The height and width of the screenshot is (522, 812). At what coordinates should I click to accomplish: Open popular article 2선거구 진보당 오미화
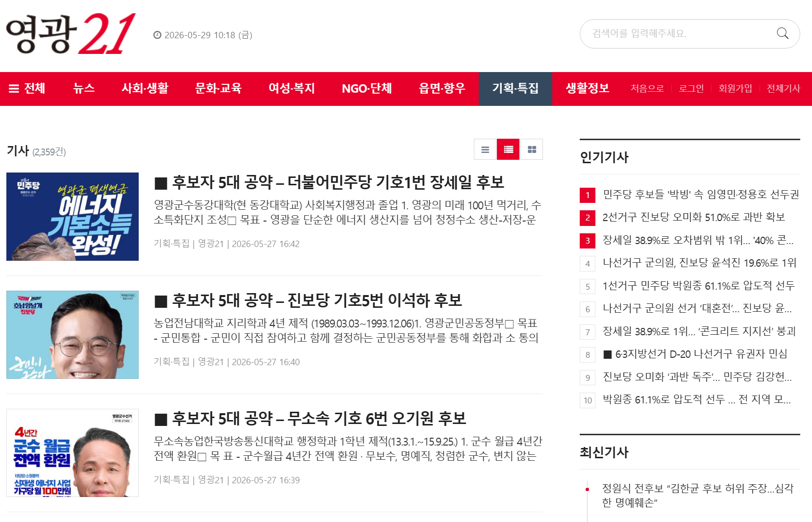point(694,218)
